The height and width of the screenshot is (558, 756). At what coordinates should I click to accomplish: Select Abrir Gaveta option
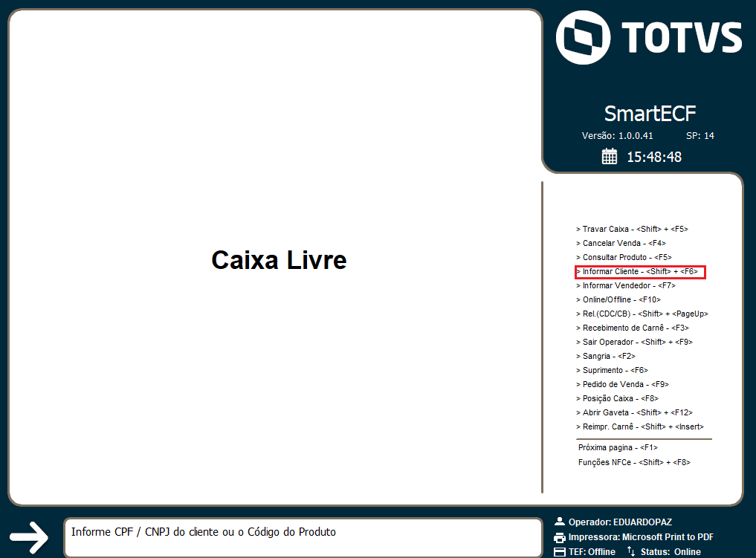pyautogui.click(x=635, y=412)
